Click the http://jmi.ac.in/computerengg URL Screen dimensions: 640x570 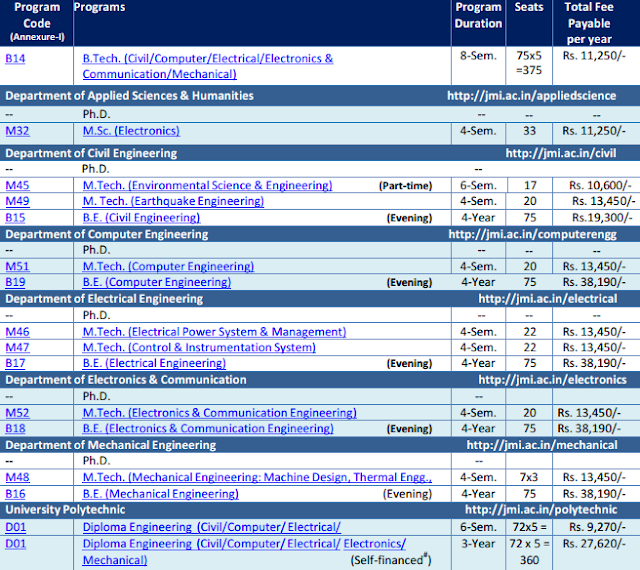click(533, 234)
